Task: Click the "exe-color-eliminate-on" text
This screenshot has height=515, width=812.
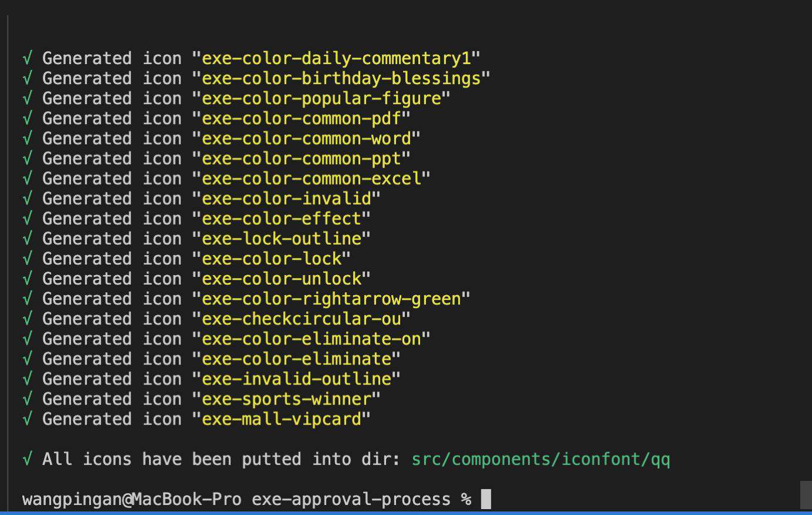Action: tap(311, 339)
